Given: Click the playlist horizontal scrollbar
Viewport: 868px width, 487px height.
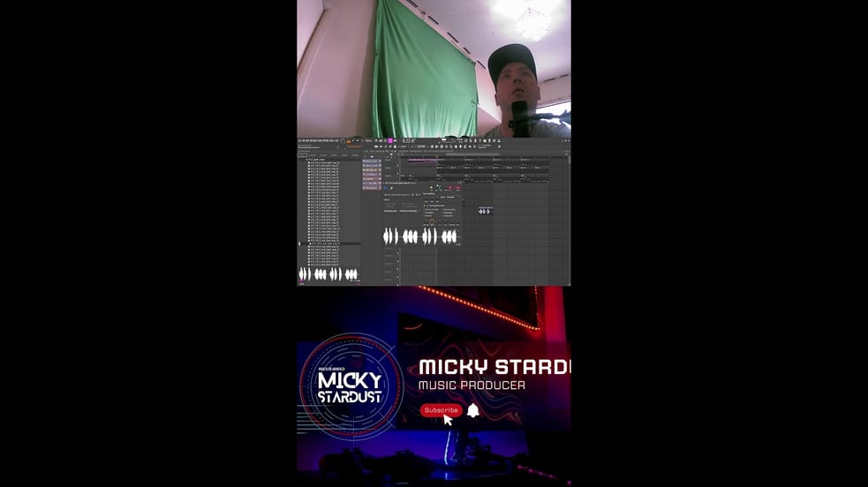Looking at the screenshot, I should pos(472,154).
